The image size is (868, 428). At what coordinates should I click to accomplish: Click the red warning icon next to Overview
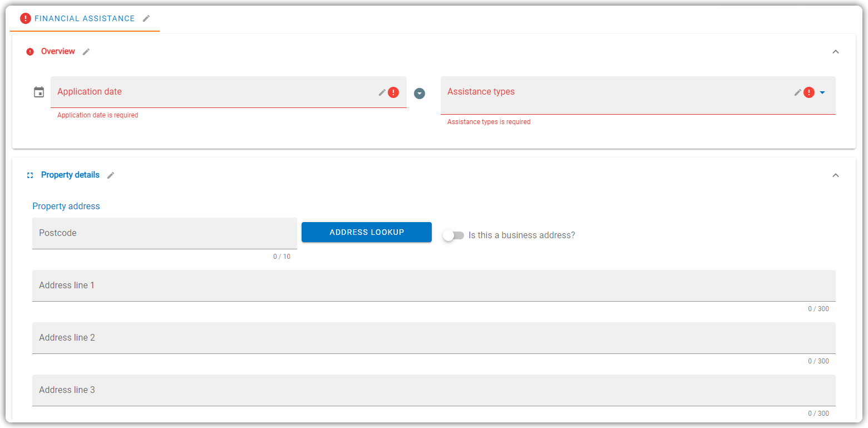30,52
